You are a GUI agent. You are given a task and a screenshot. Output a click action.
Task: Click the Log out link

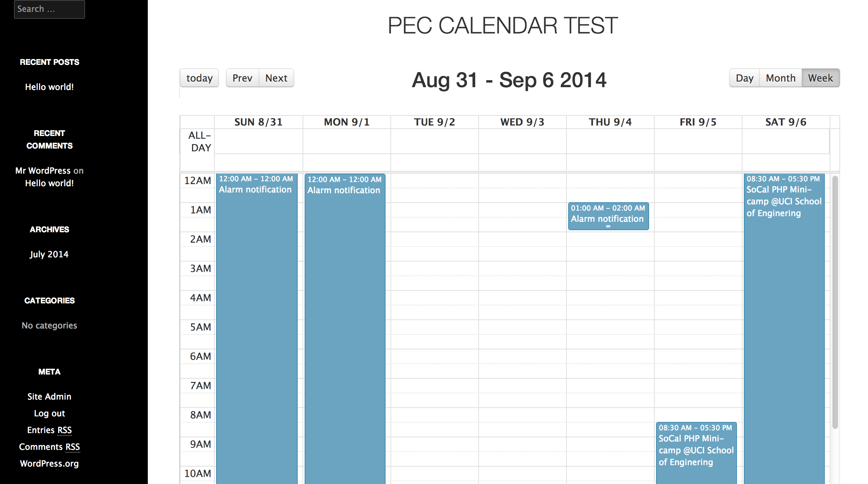click(x=50, y=413)
